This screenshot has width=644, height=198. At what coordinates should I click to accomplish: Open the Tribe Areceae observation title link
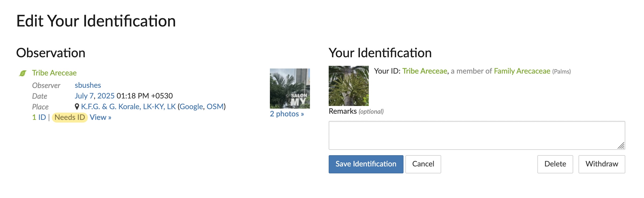54,73
